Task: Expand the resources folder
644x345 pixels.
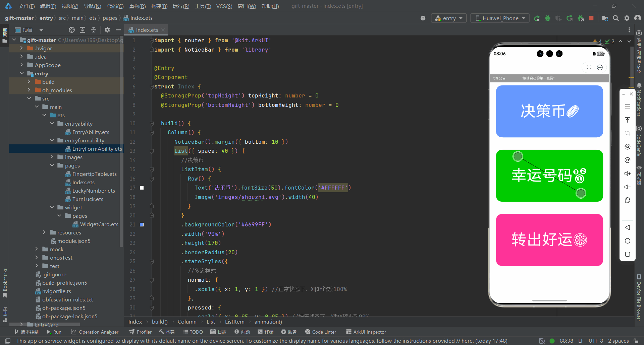Action: [44, 232]
